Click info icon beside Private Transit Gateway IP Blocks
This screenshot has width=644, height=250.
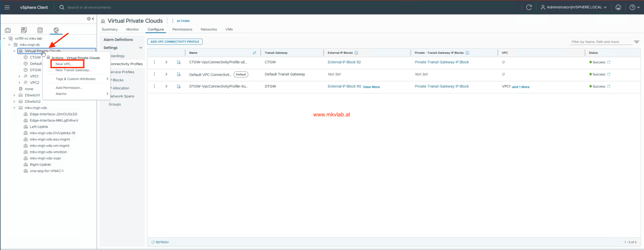[467, 53]
